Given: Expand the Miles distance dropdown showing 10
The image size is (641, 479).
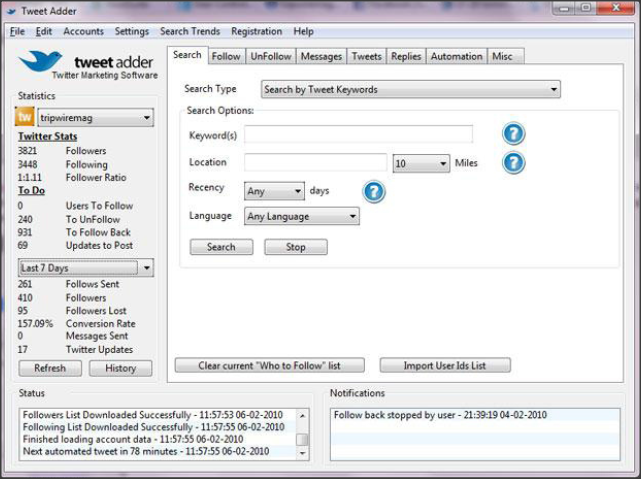Looking at the screenshot, I should click(x=421, y=163).
